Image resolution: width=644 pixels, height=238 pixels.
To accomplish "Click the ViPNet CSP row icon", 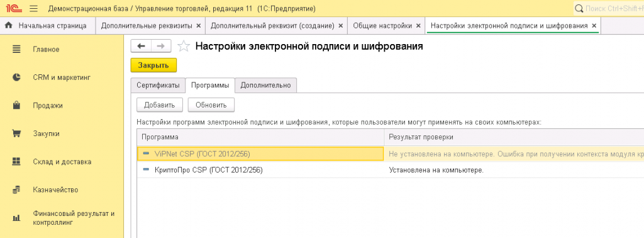I will click(x=146, y=154).
